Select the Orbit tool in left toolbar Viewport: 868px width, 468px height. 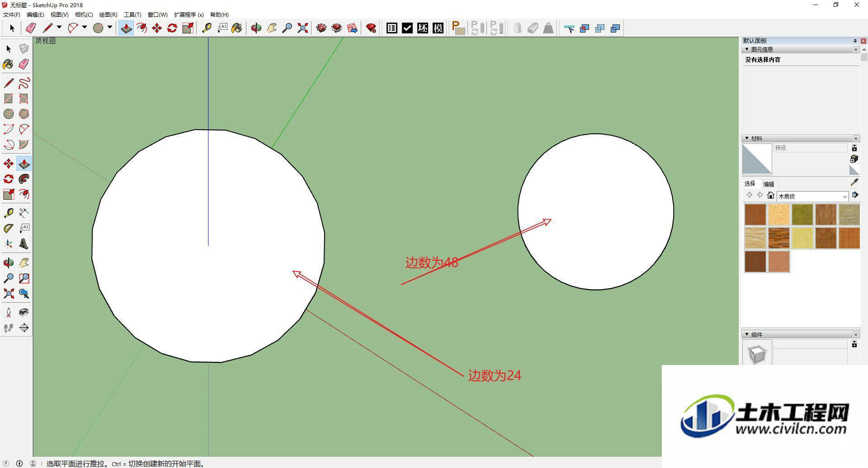pos(8,263)
